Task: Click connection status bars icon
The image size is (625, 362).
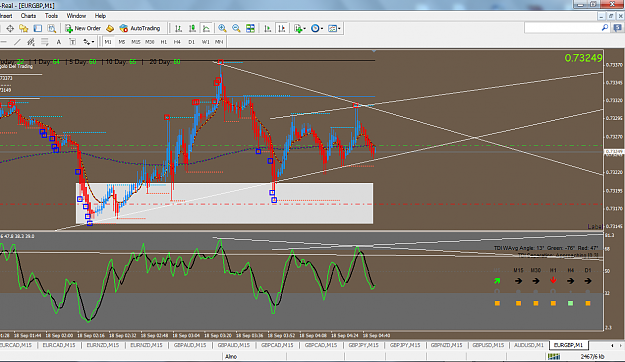Action: (x=554, y=356)
